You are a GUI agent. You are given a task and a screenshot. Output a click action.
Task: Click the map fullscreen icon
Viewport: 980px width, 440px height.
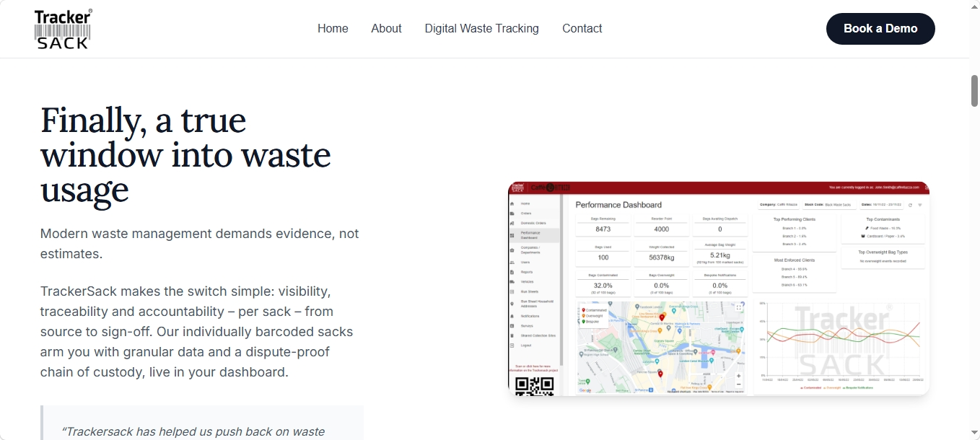click(739, 307)
